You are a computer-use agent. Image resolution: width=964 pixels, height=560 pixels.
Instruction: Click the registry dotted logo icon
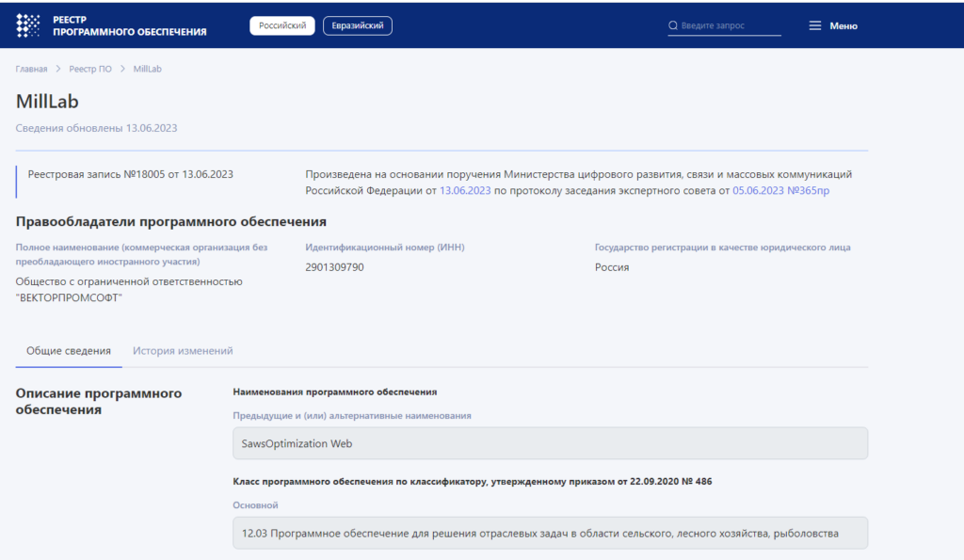click(27, 25)
